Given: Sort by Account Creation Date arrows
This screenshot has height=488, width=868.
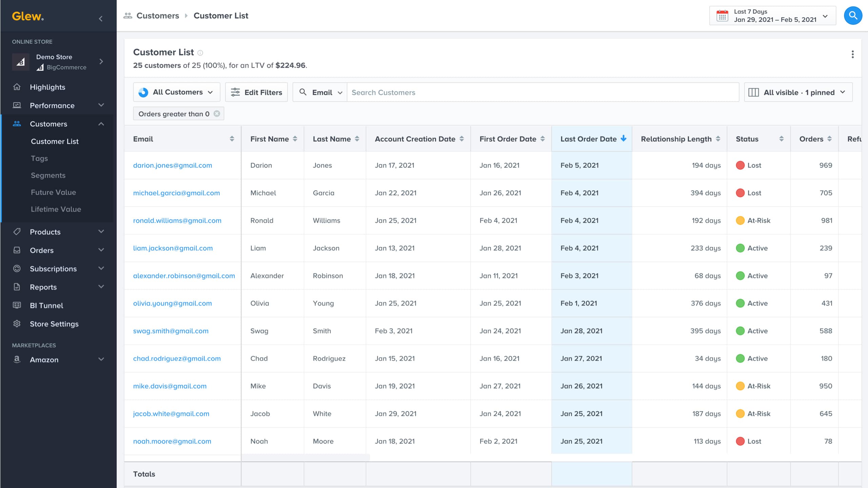Looking at the screenshot, I should pyautogui.click(x=461, y=139).
